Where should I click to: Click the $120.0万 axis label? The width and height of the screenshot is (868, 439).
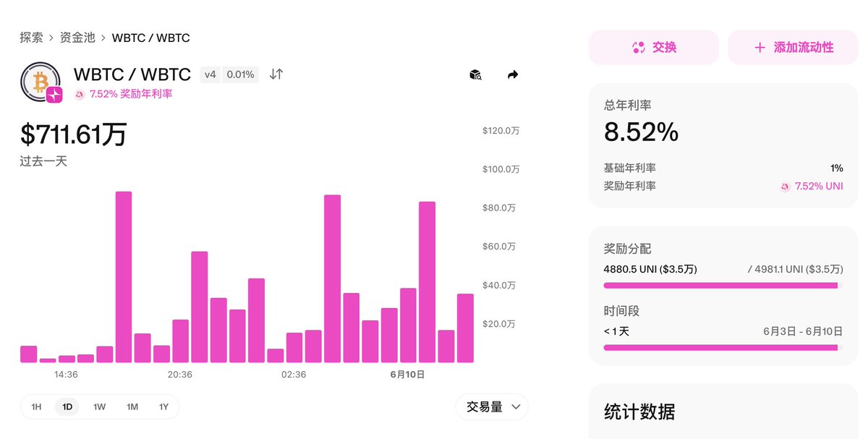501,131
